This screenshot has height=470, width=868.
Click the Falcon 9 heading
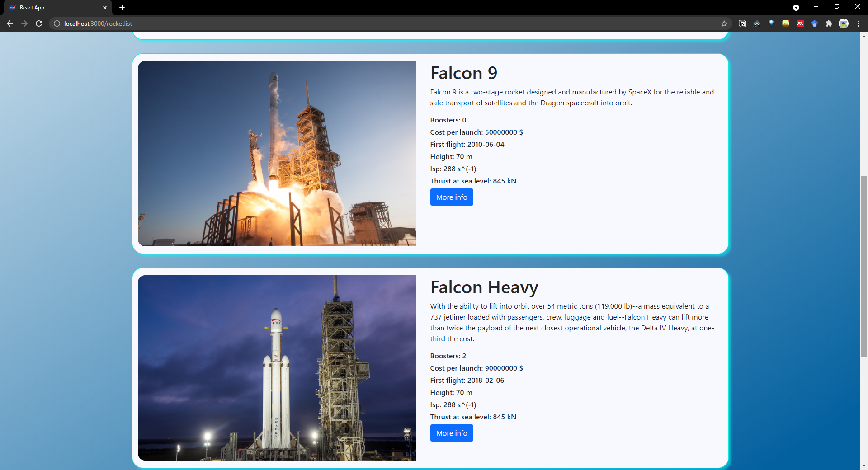tap(464, 73)
